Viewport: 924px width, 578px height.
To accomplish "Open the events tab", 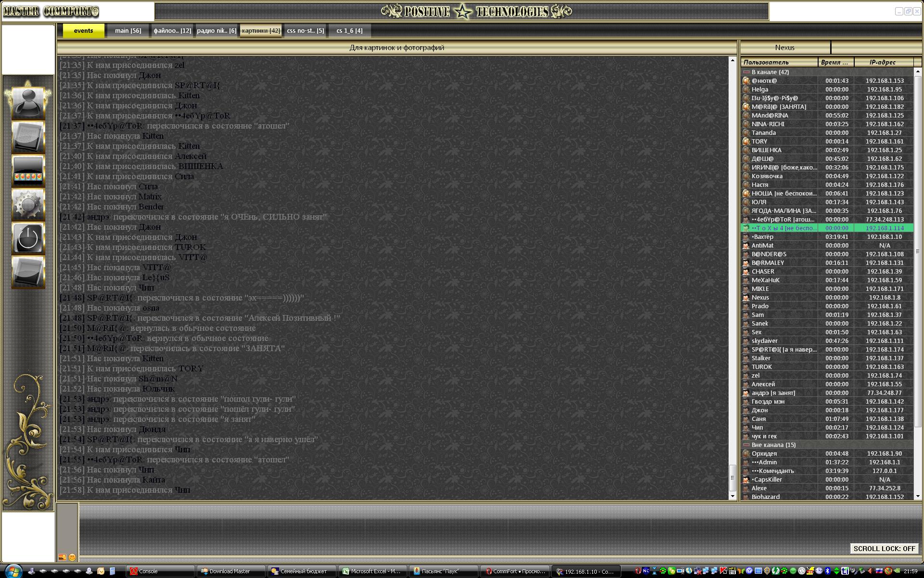I will (83, 31).
